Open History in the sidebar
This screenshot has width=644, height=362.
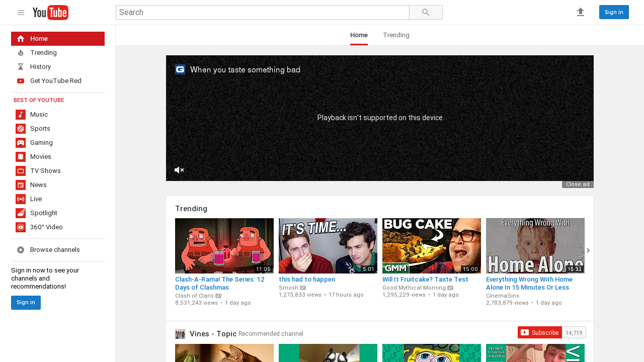(58, 67)
